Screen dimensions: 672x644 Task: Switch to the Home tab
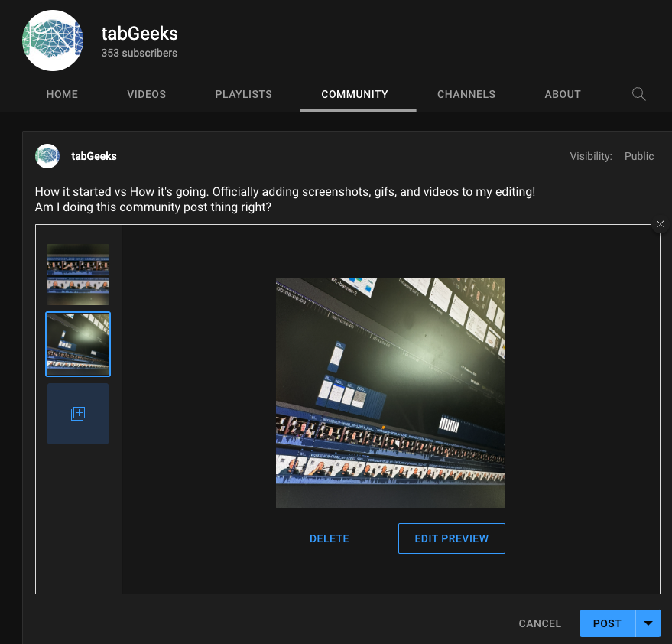tap(62, 94)
